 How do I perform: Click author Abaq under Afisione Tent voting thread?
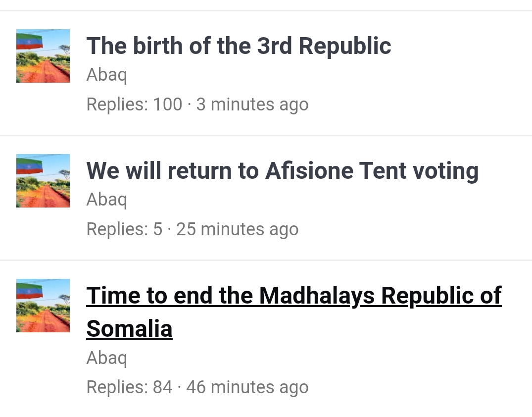point(106,200)
